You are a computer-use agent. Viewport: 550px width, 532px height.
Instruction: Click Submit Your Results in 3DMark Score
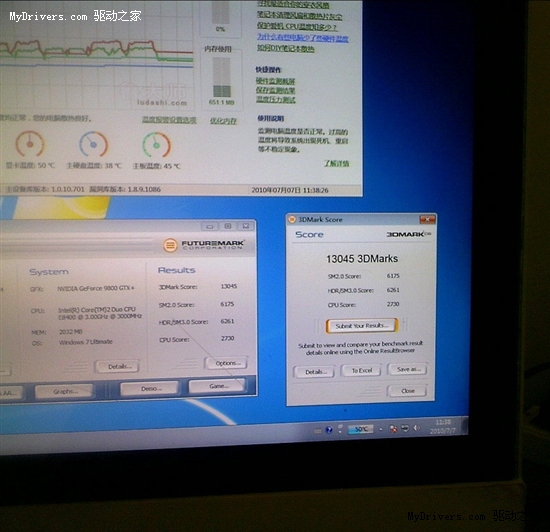[362, 326]
